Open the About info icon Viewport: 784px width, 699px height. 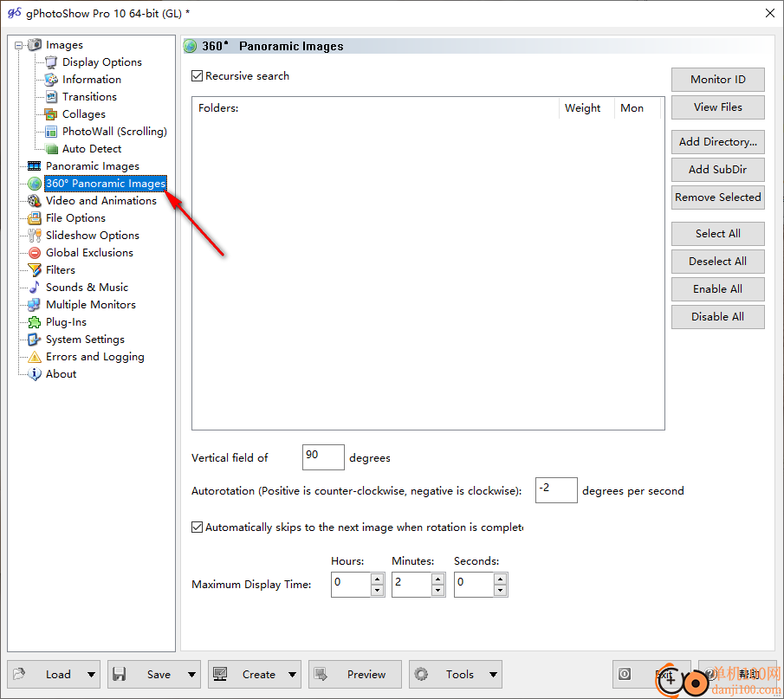coord(35,374)
